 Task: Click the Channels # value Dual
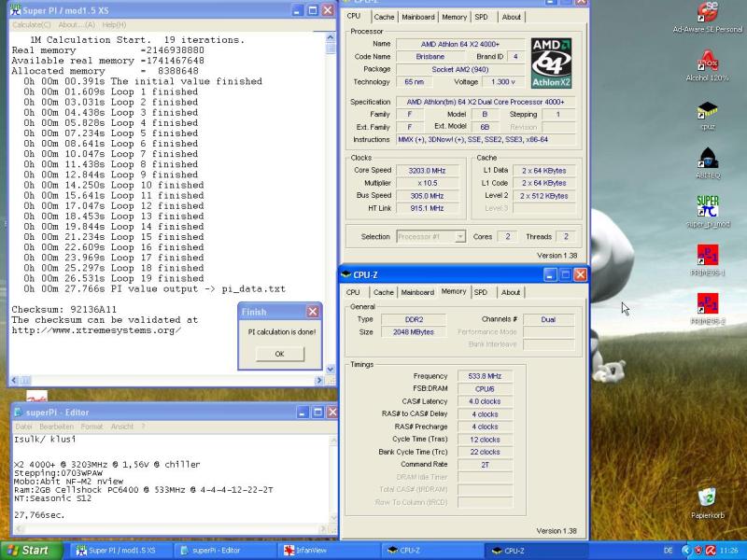tap(548, 319)
